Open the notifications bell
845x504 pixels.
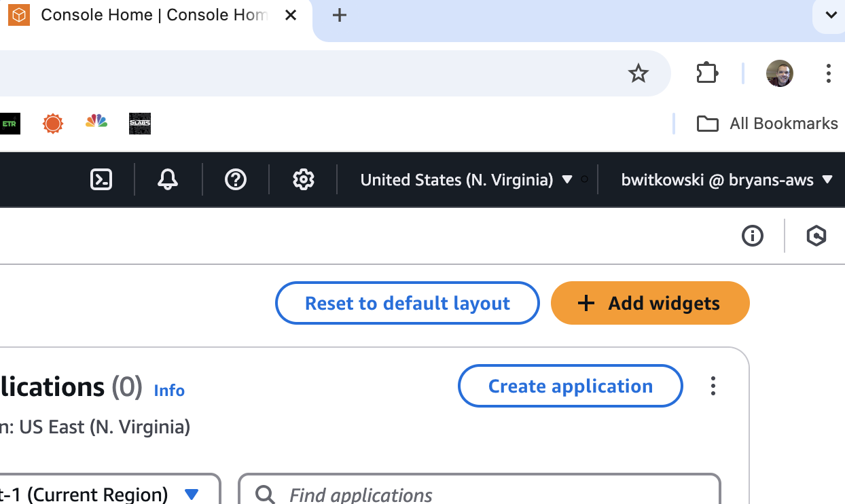tap(168, 179)
